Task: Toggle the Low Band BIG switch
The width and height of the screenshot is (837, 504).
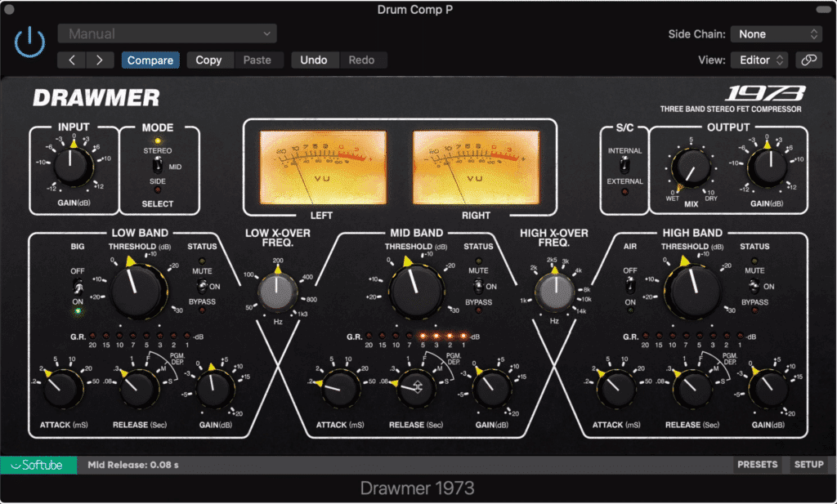Action: [x=78, y=287]
